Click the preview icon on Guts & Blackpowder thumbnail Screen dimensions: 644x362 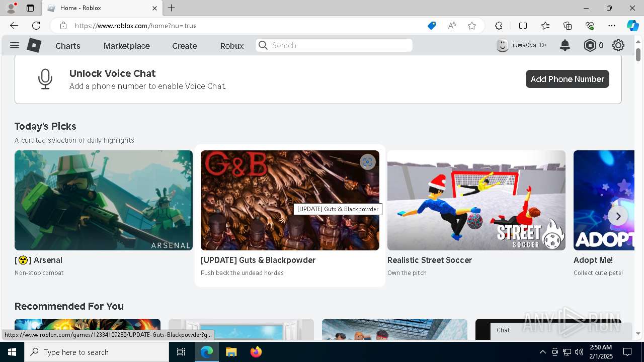368,162
